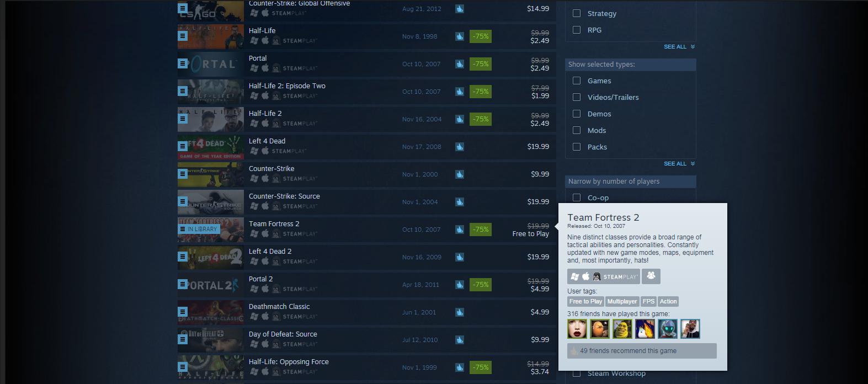Click the -75% discount badge for Half-Life 2

click(481, 119)
